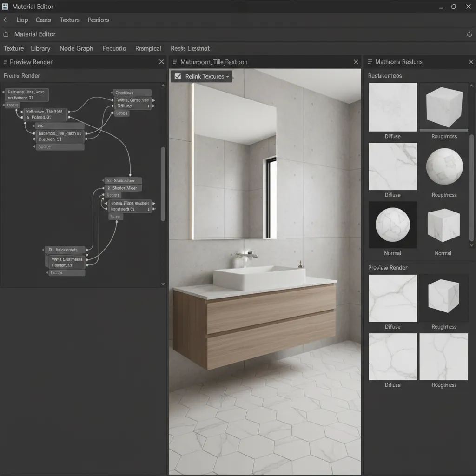Enable the Relink Textures checkbox
The width and height of the screenshot is (476, 476).
tap(178, 77)
